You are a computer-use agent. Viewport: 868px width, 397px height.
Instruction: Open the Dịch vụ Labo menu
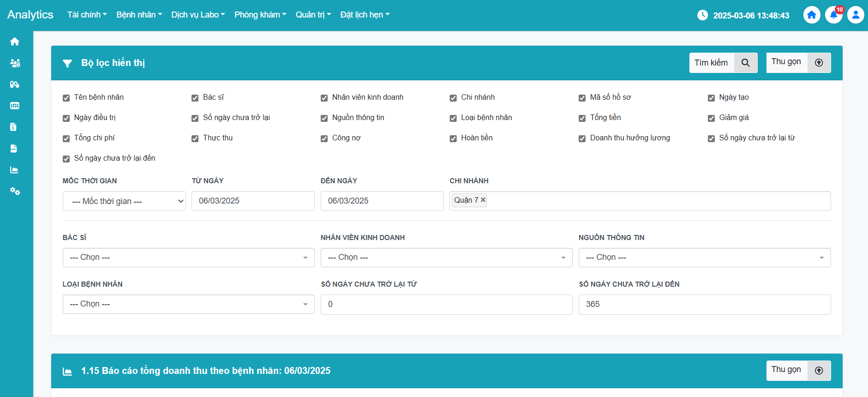198,15
